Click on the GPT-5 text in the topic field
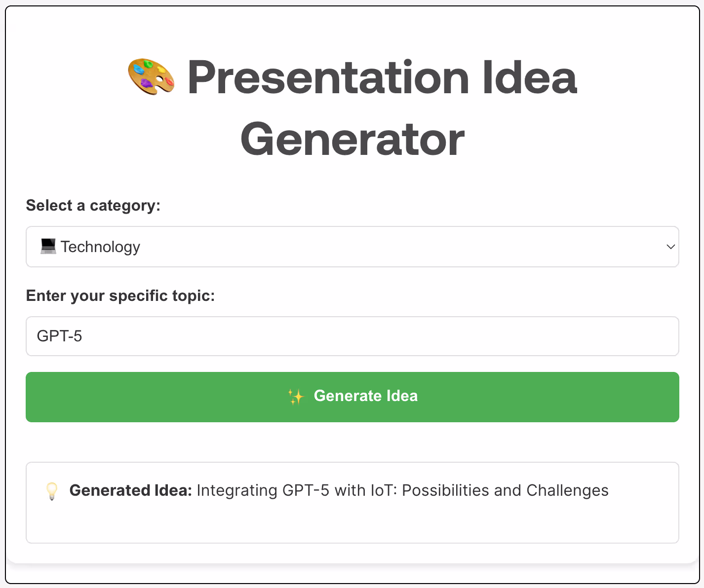 coord(59,336)
